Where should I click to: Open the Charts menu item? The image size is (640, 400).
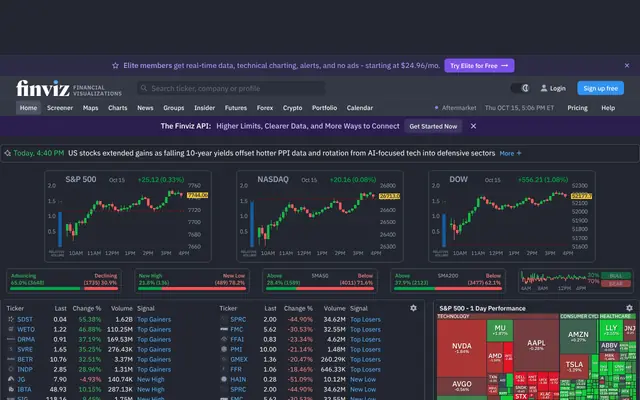pyautogui.click(x=118, y=108)
